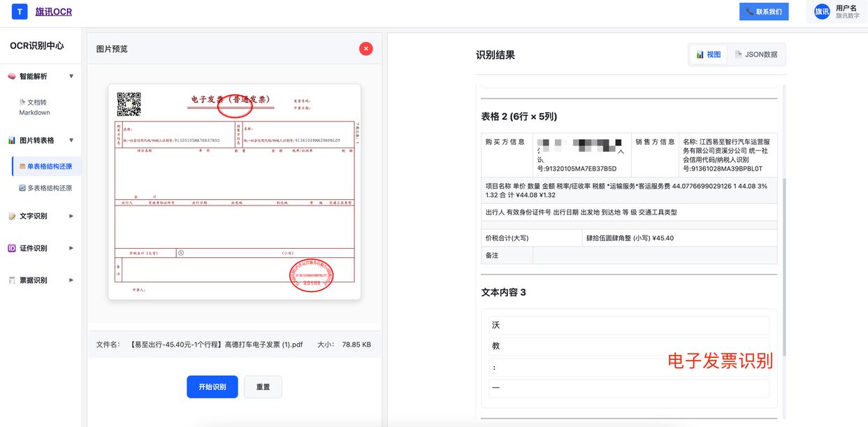Click the JSON数据 document icon
The height and width of the screenshot is (427, 868).
[739, 55]
